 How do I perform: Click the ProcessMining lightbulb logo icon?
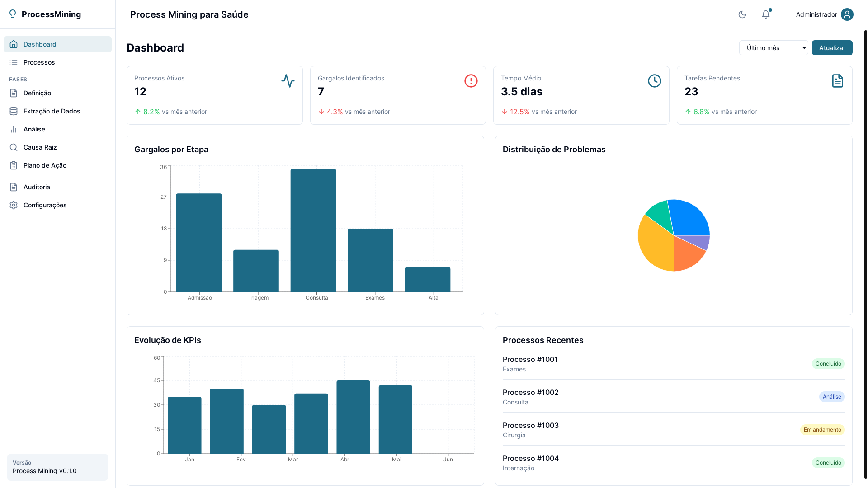pos(13,14)
